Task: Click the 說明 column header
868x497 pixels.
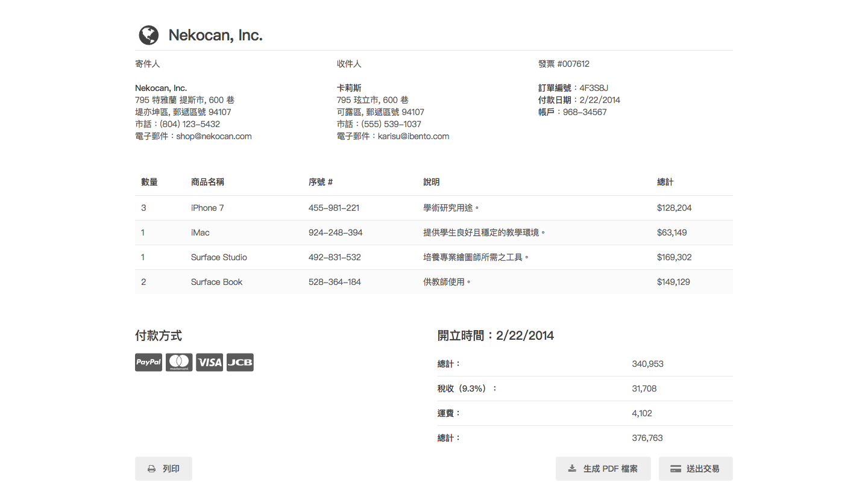Action: [x=432, y=182]
